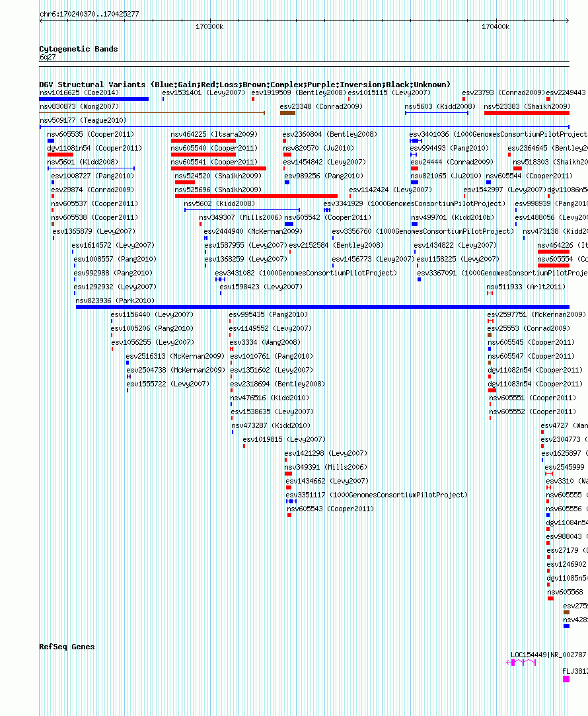Click esv1614572 (Levy2007) label

[x=113, y=245]
